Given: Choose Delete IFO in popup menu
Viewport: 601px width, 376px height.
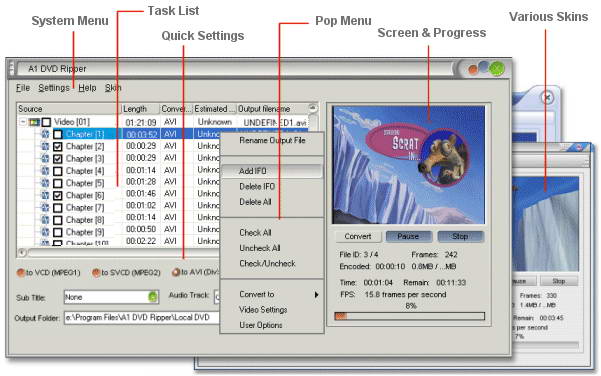Looking at the screenshot, I should pos(272,187).
